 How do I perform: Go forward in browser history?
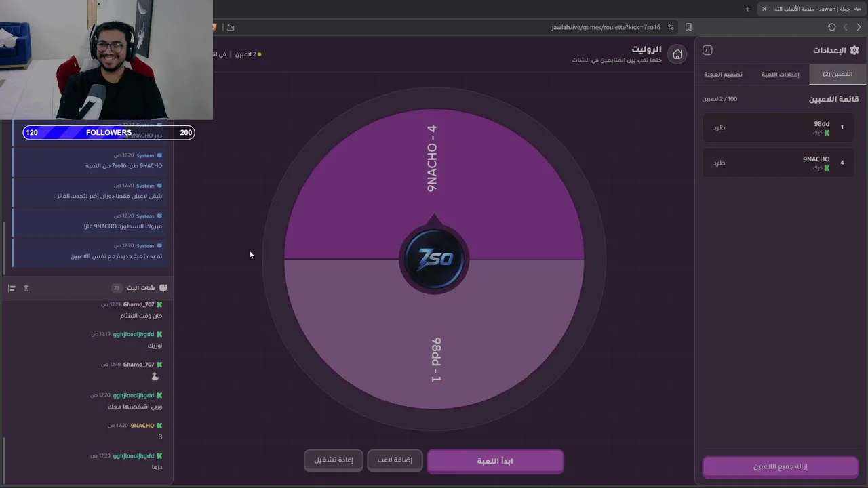845,27
